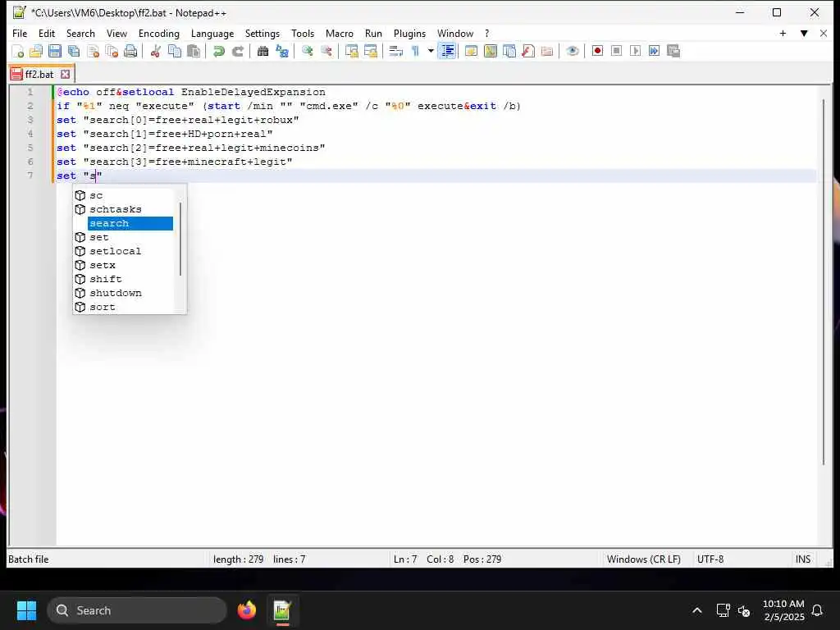Open the Macro menu
The image size is (840, 630).
[340, 33]
